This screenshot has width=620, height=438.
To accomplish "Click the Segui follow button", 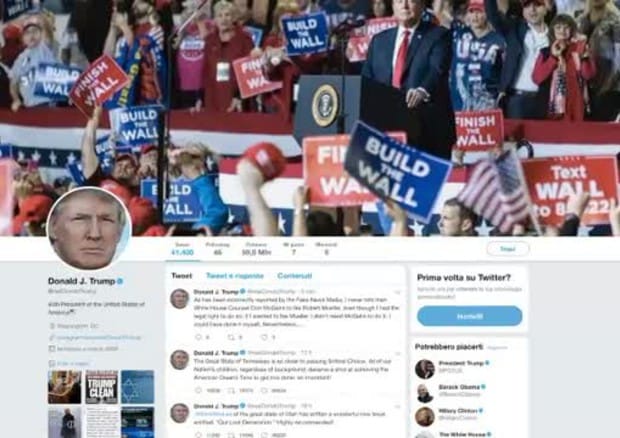I will coord(508,249).
